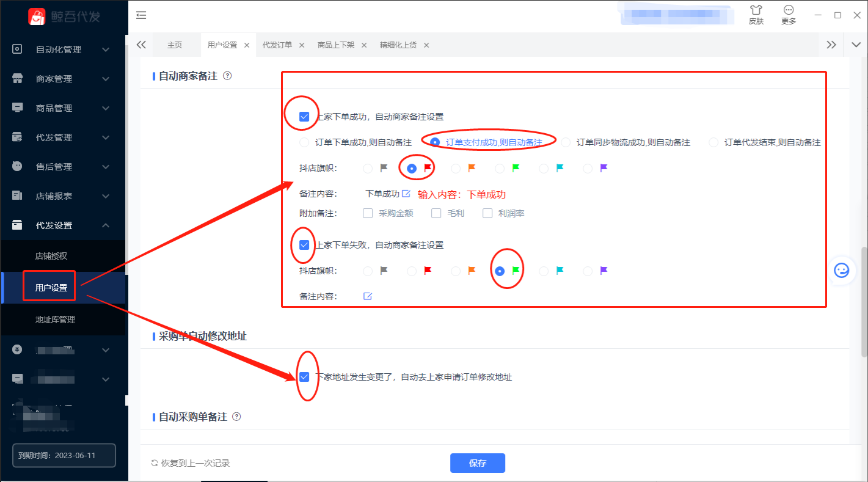Click the 店铺报表 sidebar icon

click(18, 195)
